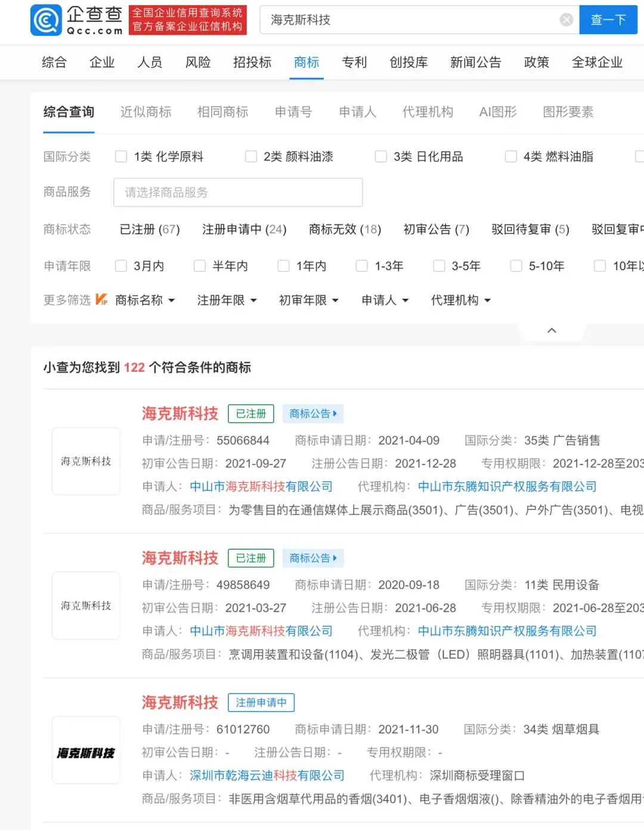Viewport: 644px width, 830px height.
Task: Check the 3-5年 filter checkbox
Action: pos(439,266)
